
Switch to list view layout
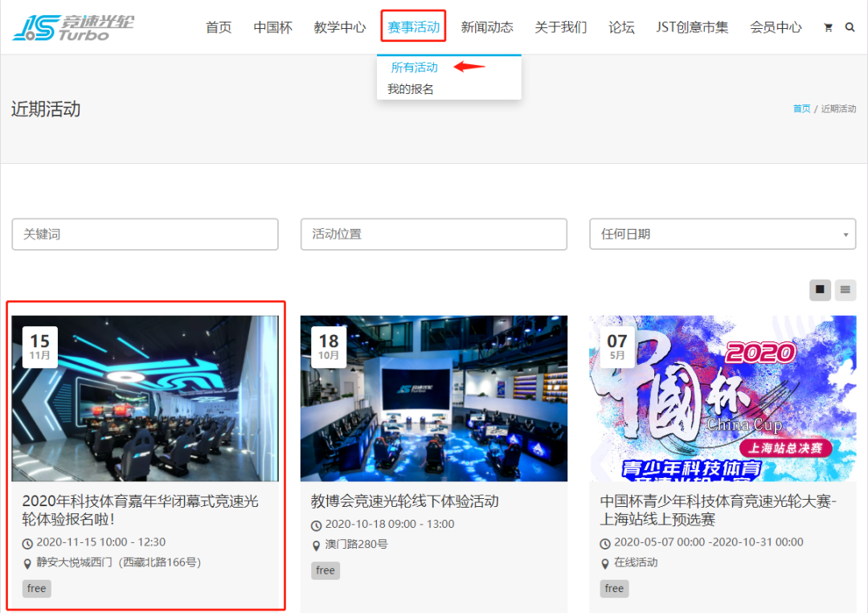(845, 289)
